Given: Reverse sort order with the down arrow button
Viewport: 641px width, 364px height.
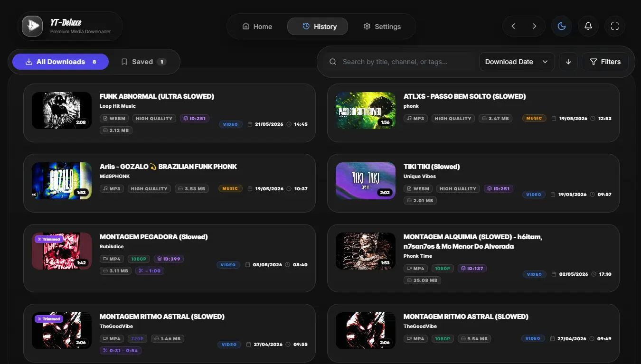Looking at the screenshot, I should [568, 62].
